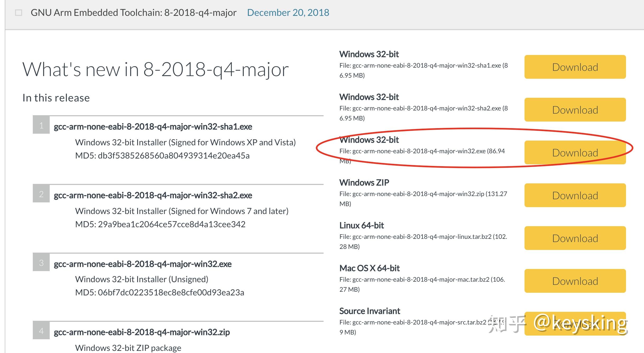Download the Mac OS X 64-bit tarball
The image size is (644, 353).
575,281
